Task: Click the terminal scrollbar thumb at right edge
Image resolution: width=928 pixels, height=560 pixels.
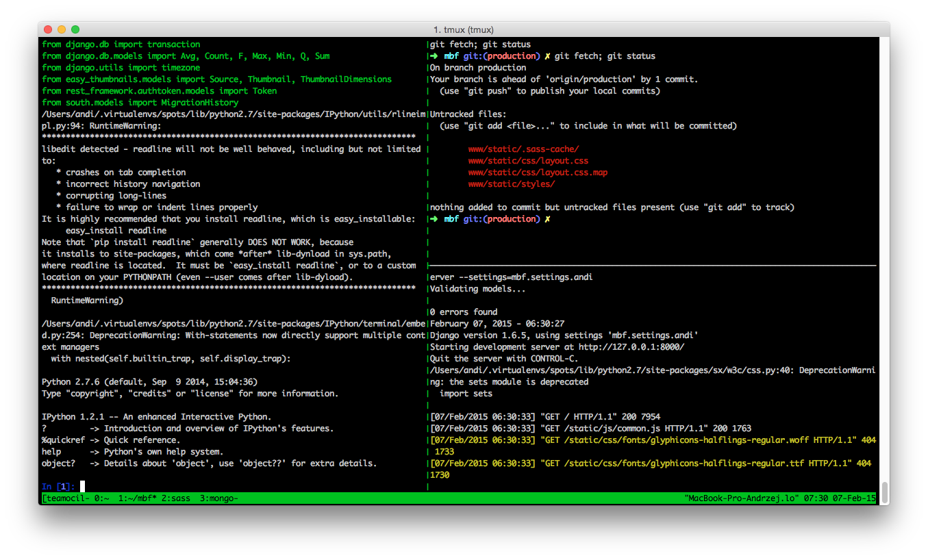Action: click(884, 492)
